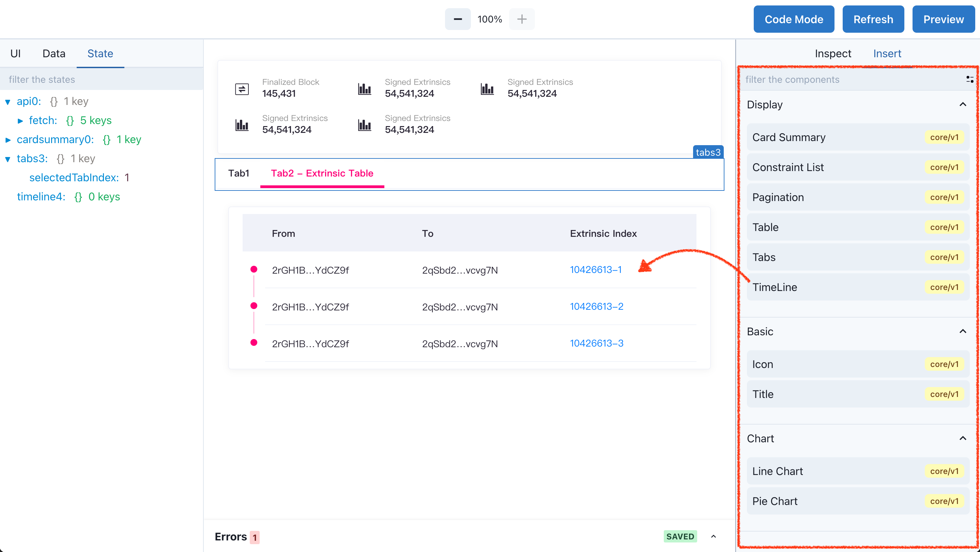Image resolution: width=980 pixels, height=552 pixels.
Task: Click the first timeline dot marker
Action: (254, 269)
